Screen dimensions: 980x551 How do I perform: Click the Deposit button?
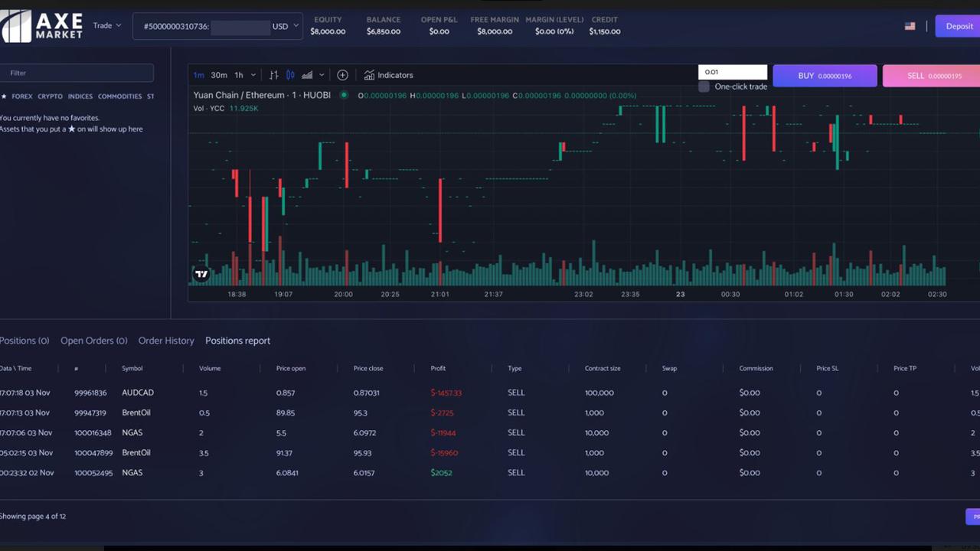[958, 26]
